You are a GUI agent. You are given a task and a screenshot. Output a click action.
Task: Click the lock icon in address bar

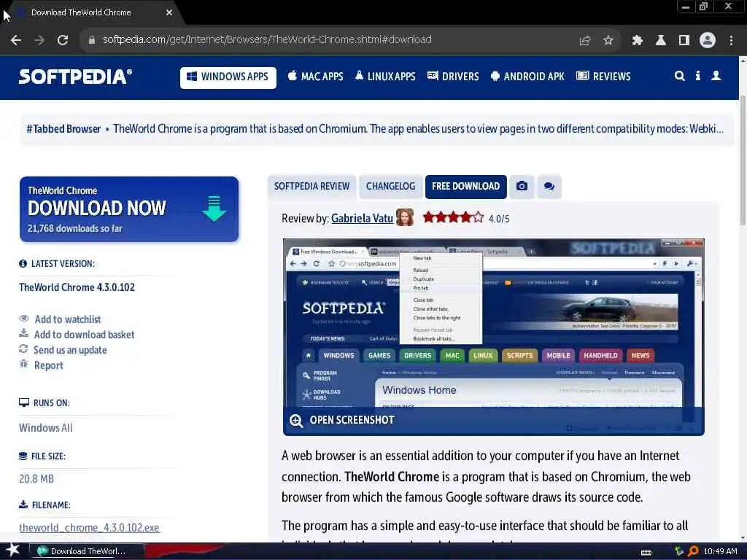click(91, 40)
